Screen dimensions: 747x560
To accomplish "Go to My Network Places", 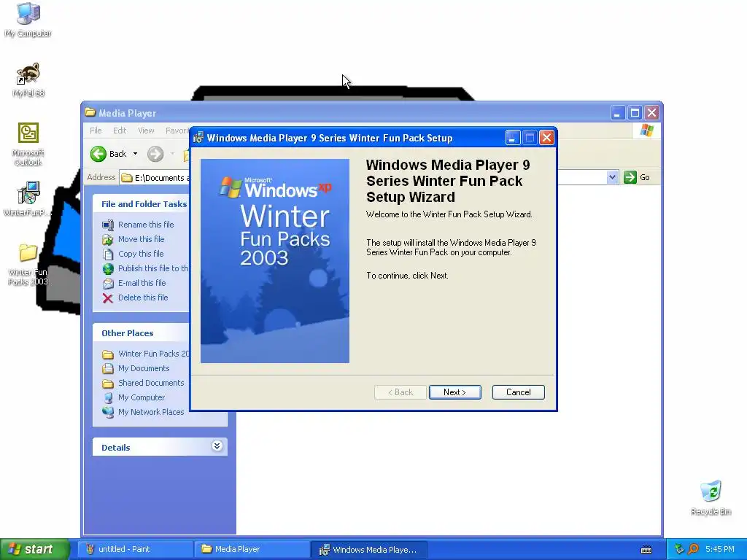I will pyautogui.click(x=151, y=412).
